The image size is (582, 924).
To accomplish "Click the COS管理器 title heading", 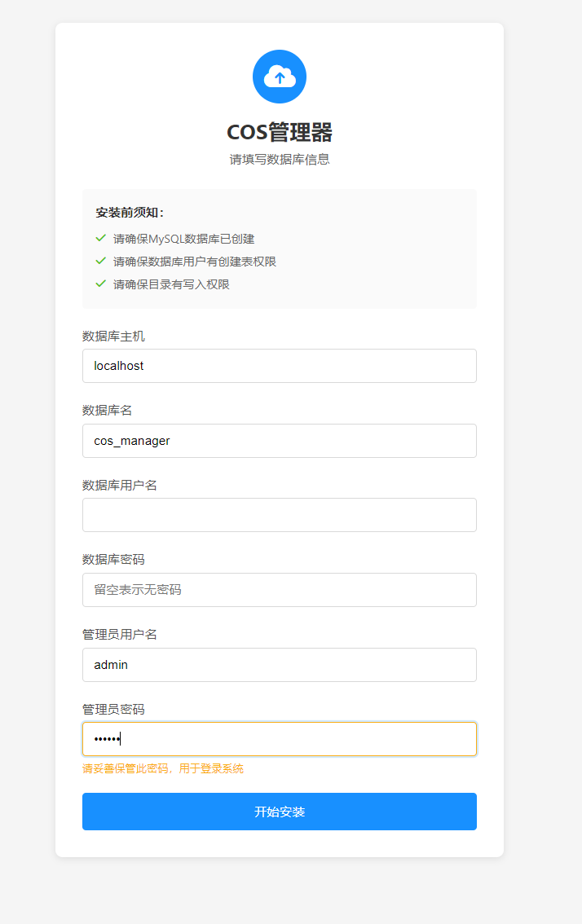I will (x=280, y=132).
